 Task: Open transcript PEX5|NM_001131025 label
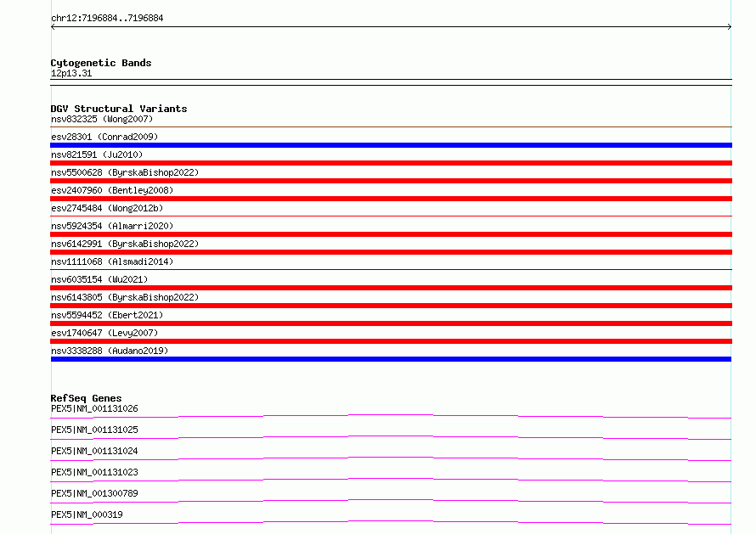tap(94, 430)
